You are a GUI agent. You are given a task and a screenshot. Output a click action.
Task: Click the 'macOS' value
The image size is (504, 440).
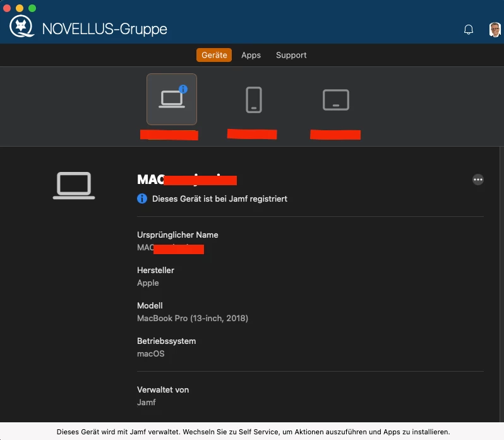(x=151, y=353)
